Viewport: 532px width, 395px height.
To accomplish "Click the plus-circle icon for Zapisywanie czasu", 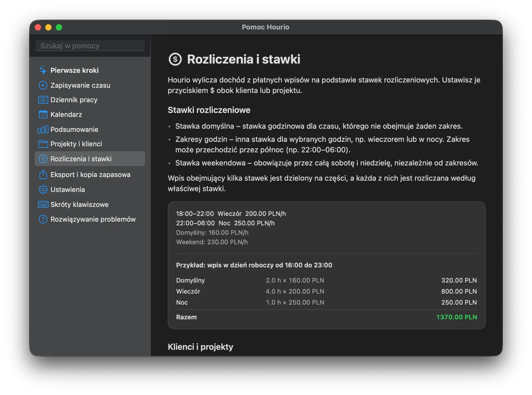I will point(43,85).
